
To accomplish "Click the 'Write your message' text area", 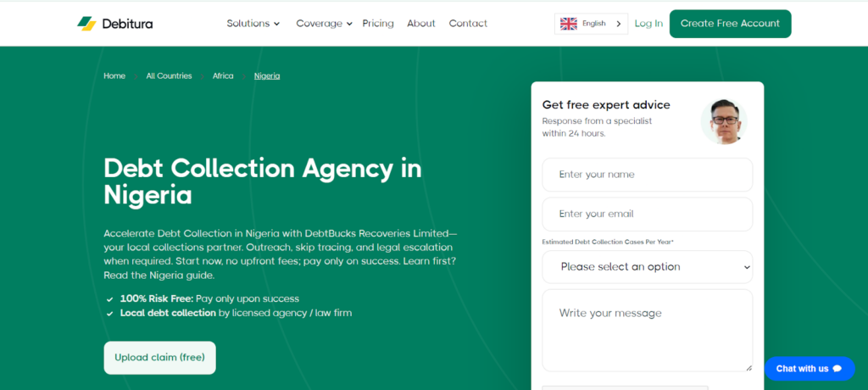I will coord(648,330).
